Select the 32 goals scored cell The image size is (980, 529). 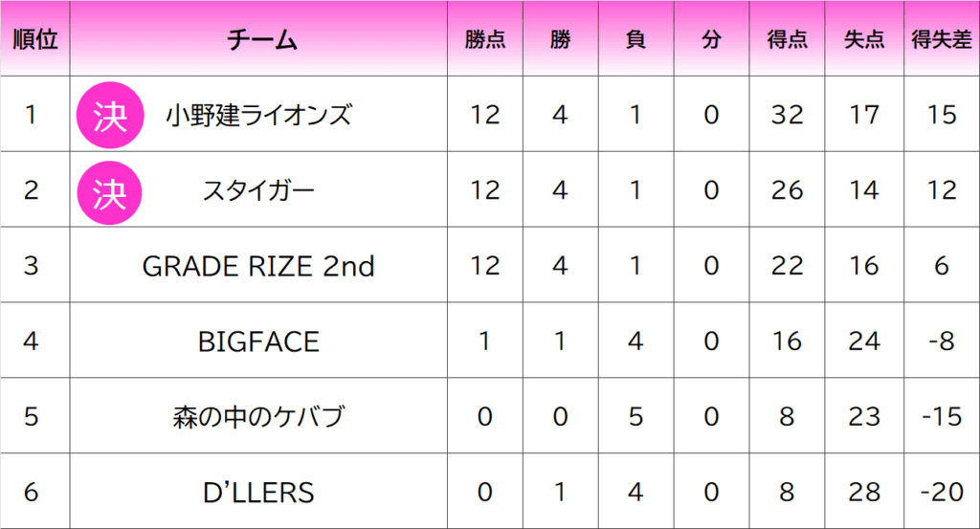pyautogui.click(x=787, y=115)
